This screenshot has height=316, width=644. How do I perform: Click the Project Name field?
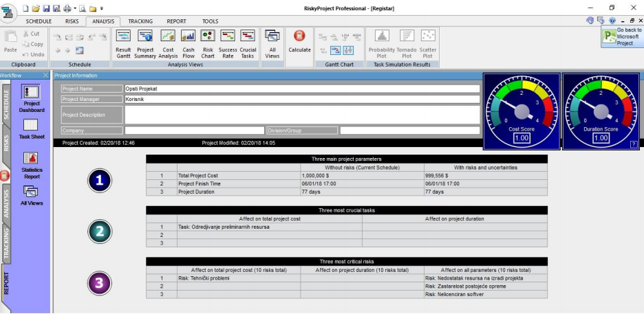[x=302, y=89]
